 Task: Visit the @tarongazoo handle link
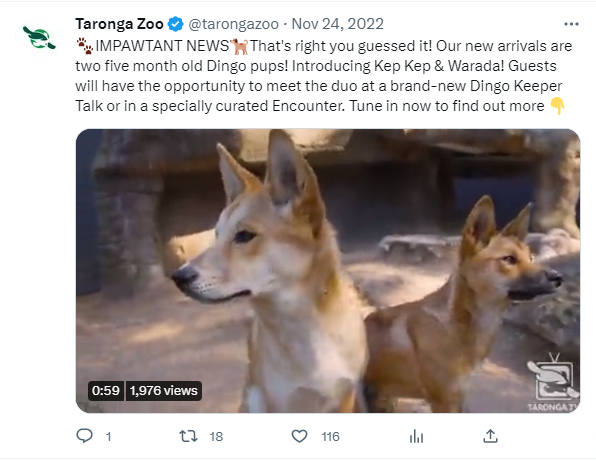233,24
